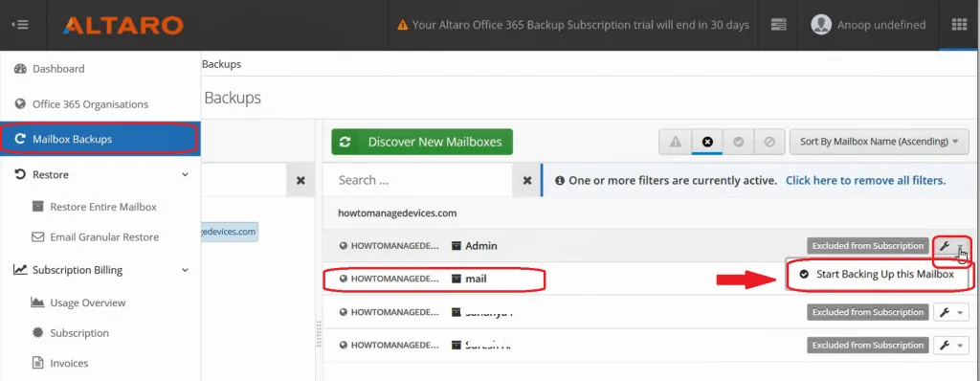Choose Start Backing Up this Mailbox
Viewport: 980px width, 381px height.
(879, 274)
